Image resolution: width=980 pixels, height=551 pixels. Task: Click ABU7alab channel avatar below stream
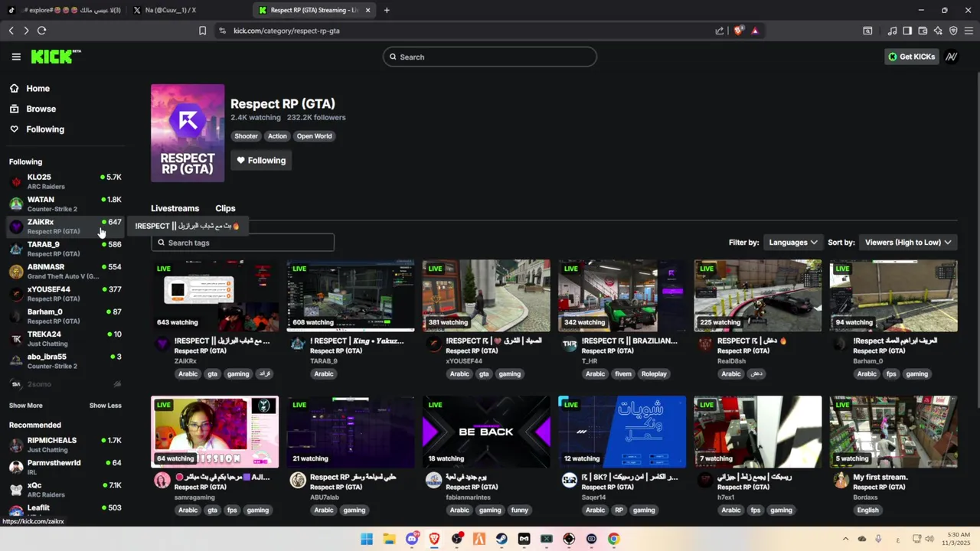point(298,480)
